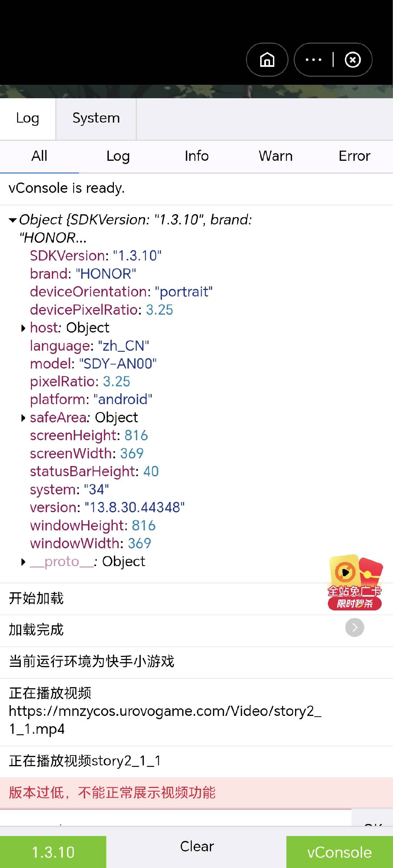This screenshot has width=393, height=868.
Task: Filter logs by Warn level
Action: 275,156
